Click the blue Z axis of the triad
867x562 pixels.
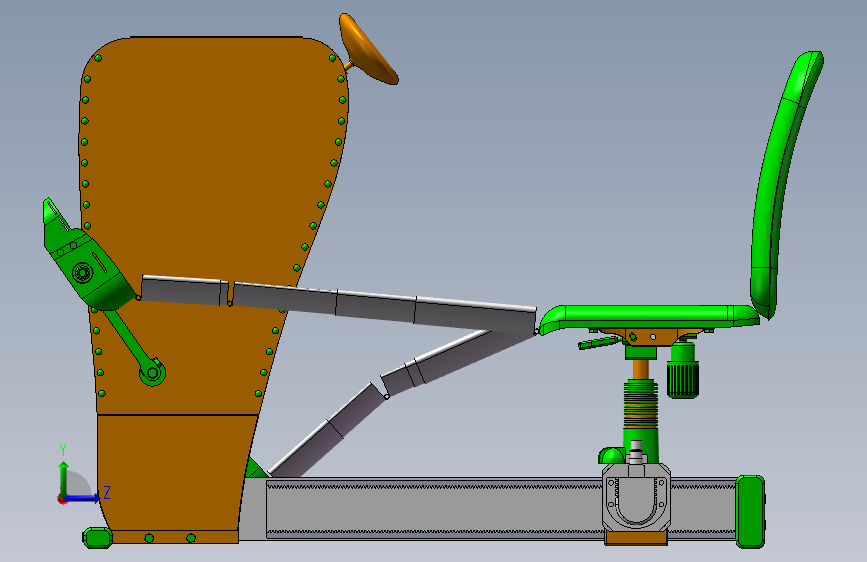83,498
